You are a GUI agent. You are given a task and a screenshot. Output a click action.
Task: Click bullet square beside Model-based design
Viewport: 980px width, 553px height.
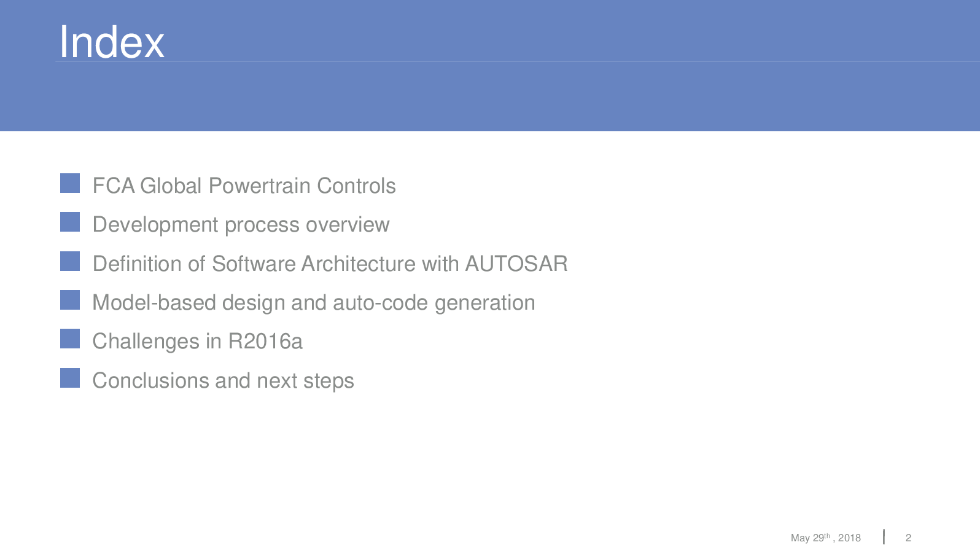pos(70,300)
